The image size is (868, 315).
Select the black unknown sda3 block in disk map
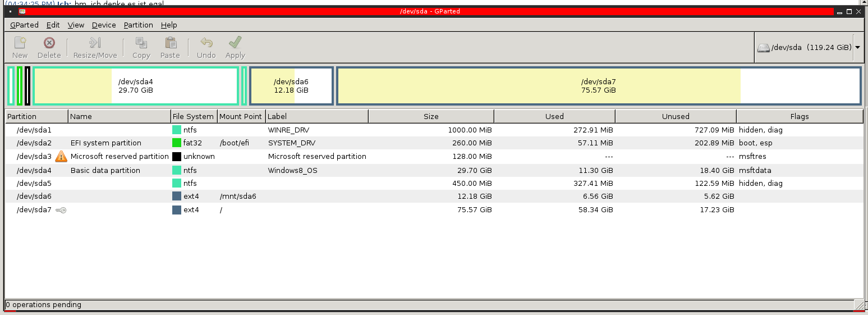pos(27,86)
